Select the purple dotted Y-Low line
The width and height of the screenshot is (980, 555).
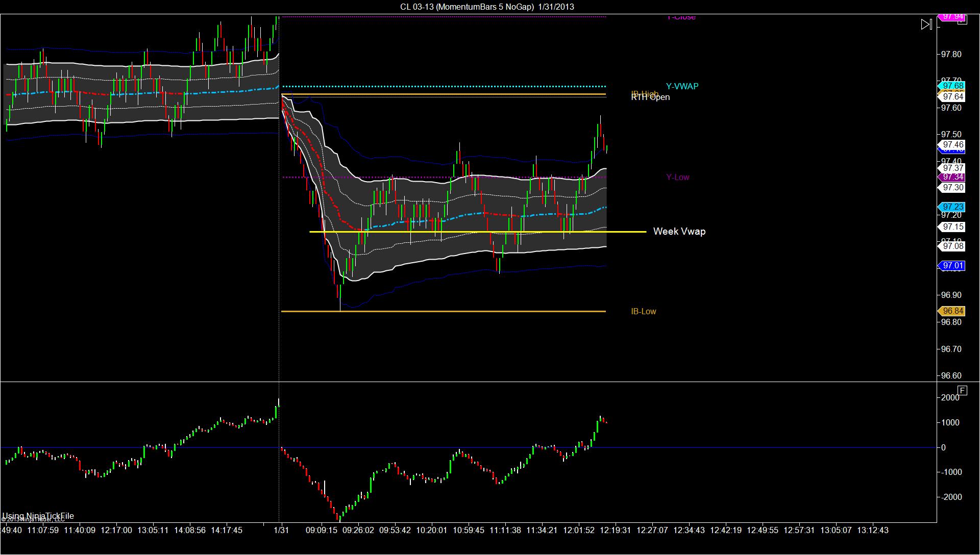[x=444, y=178]
